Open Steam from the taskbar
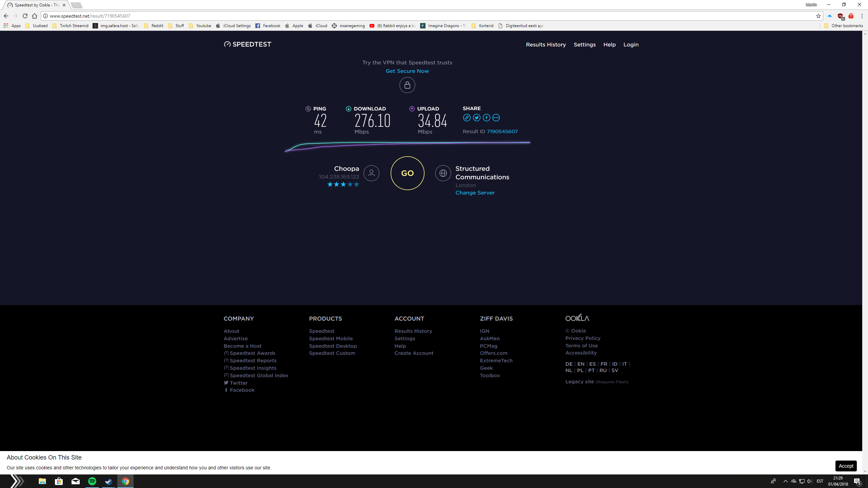This screenshot has width=868, height=488. pyautogui.click(x=108, y=481)
